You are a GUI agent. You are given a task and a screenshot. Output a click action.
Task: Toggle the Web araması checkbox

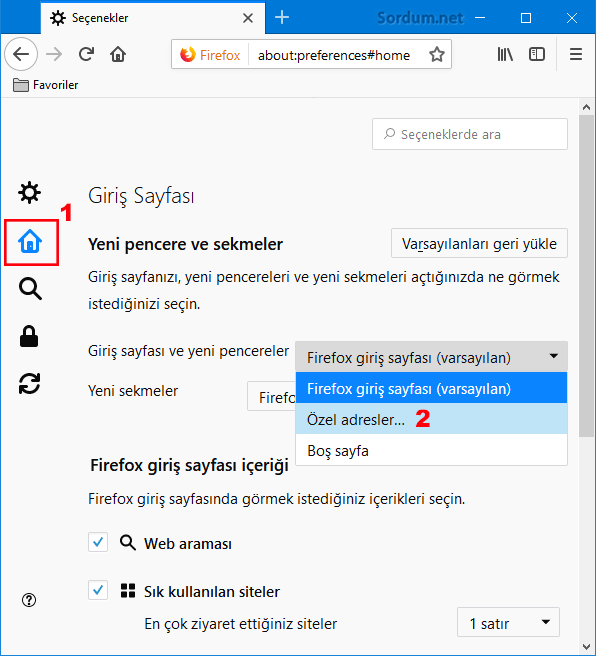coord(98,543)
